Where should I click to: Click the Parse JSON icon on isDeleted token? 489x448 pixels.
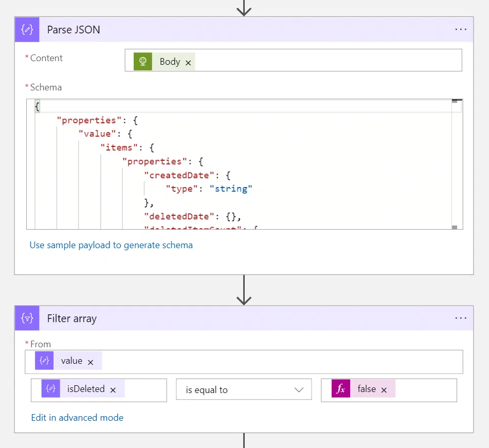[50, 388]
